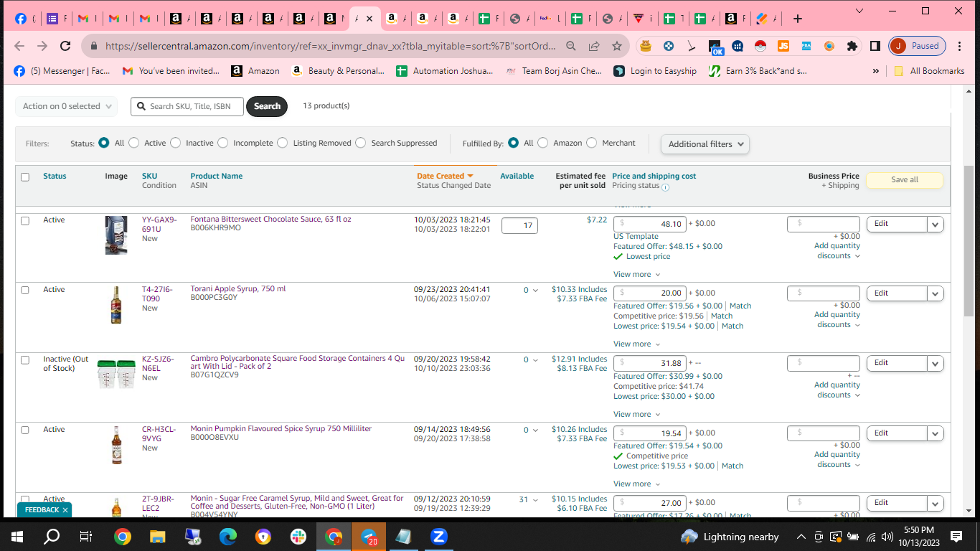Screen dimensions: 980x551
Task: Launch Microsoft Edge from the taskbar
Action: click(x=227, y=537)
